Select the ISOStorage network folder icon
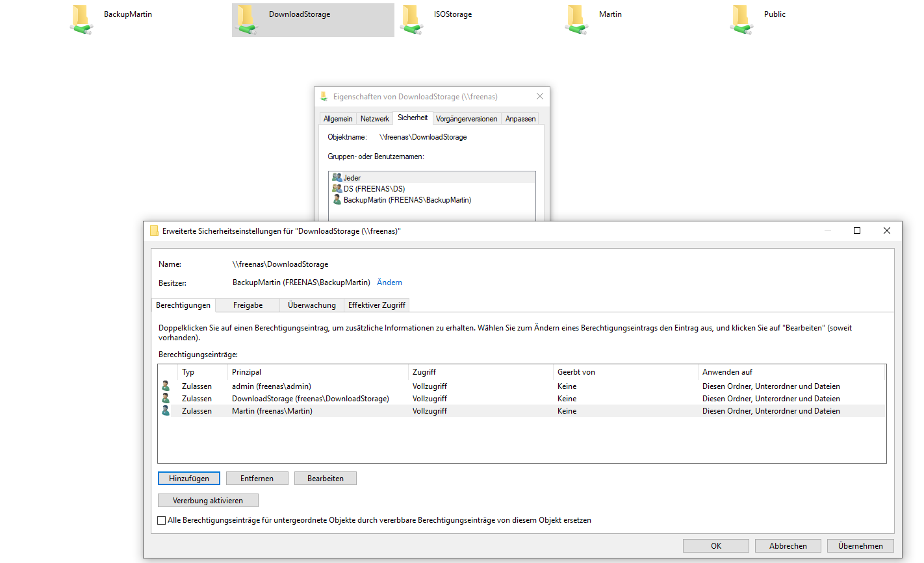Image resolution: width=924 pixels, height=563 pixels. click(x=411, y=19)
